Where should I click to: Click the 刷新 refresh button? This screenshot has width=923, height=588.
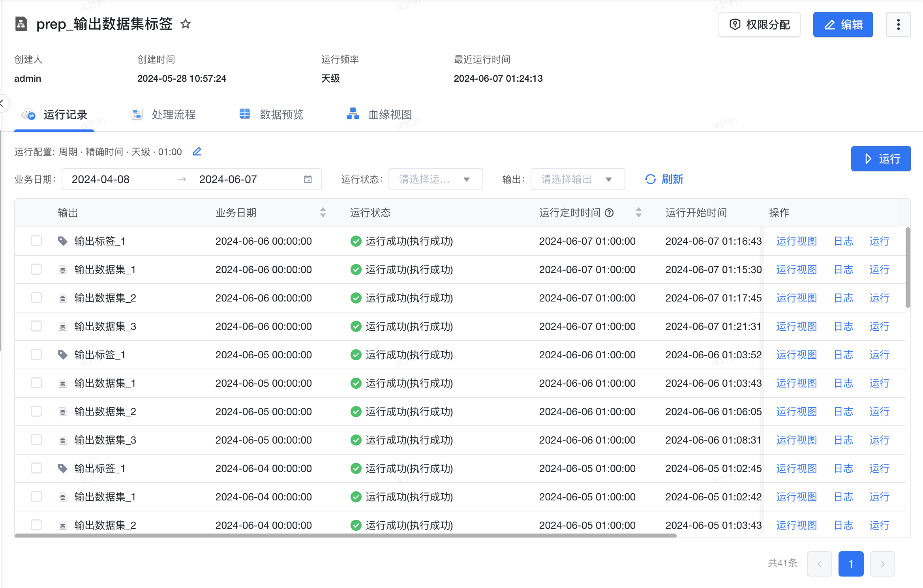(x=664, y=179)
